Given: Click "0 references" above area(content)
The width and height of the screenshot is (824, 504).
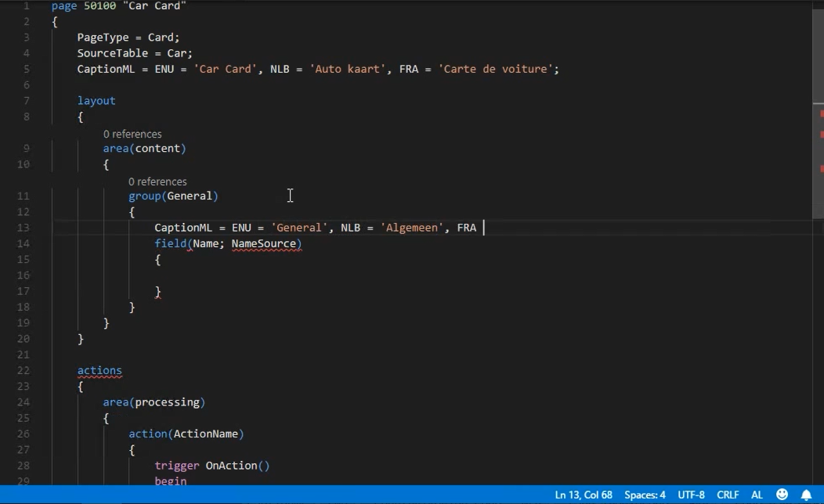Looking at the screenshot, I should 132,133.
